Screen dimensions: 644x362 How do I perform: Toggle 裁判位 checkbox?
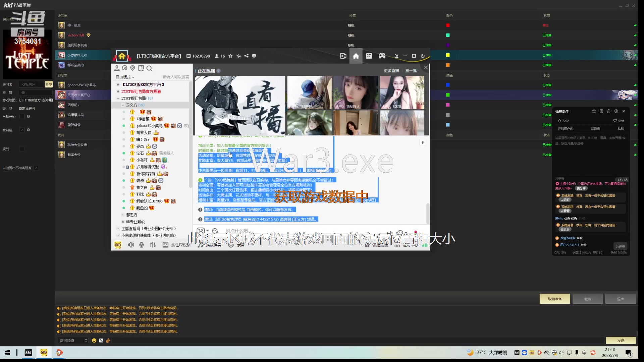(22, 130)
